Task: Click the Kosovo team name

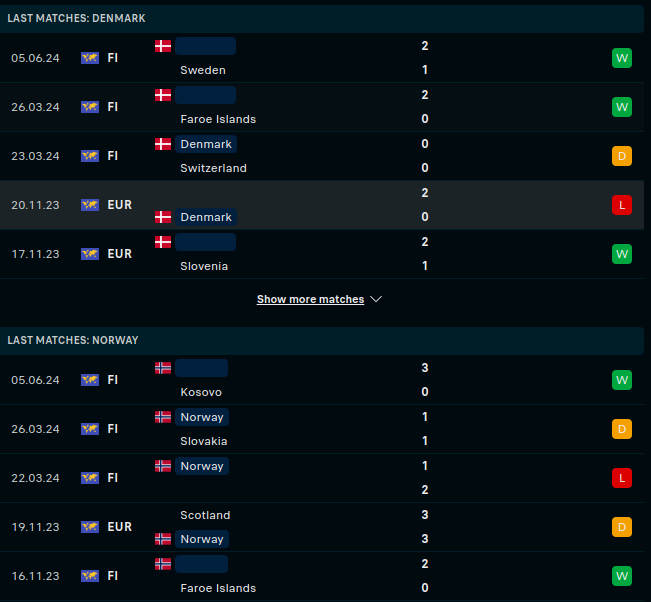Action: tap(201, 393)
